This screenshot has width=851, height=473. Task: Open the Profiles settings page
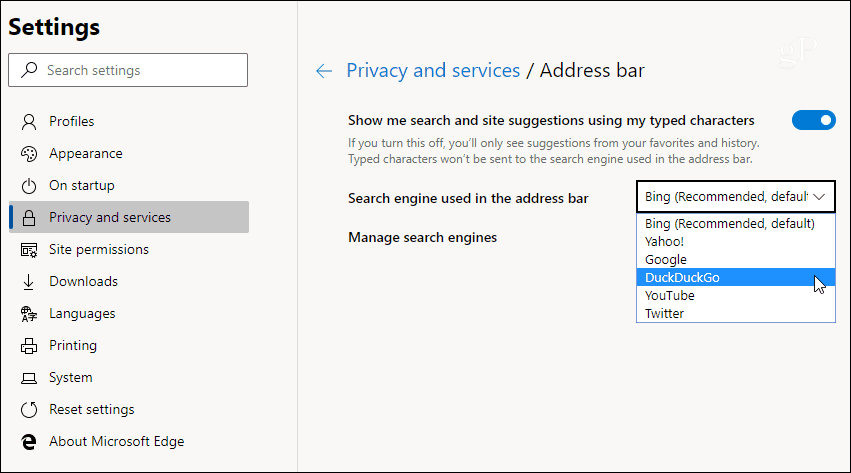point(129,122)
